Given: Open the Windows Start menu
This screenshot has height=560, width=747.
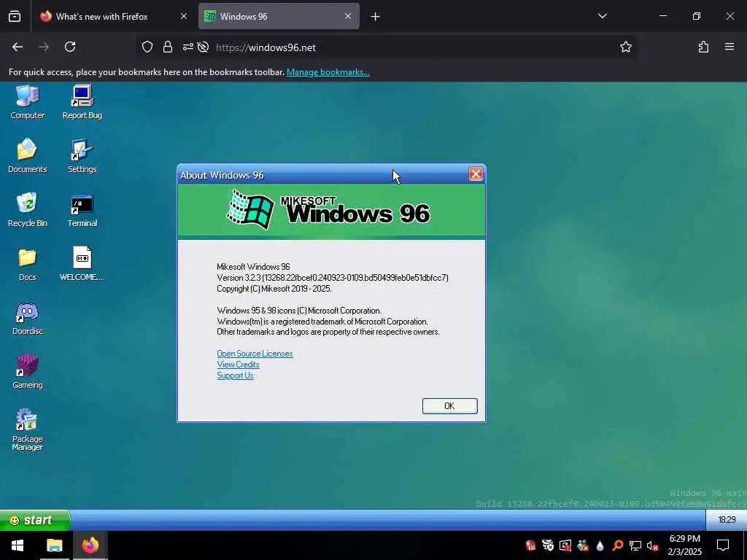Looking at the screenshot, I should 18,545.
